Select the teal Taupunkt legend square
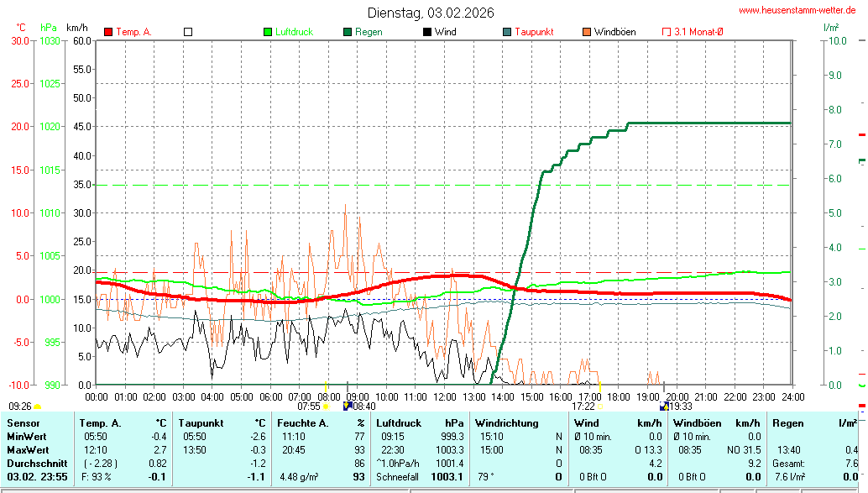The image size is (868, 493). 507,32
